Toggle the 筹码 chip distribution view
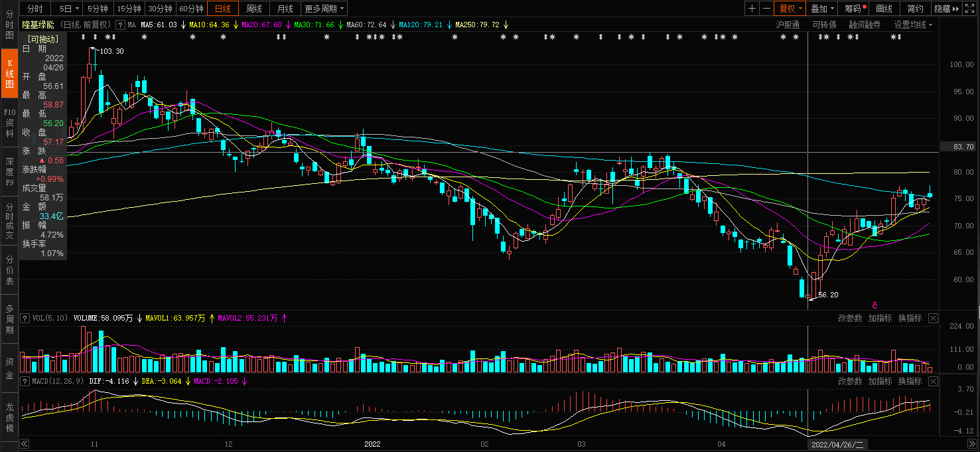 [855, 9]
